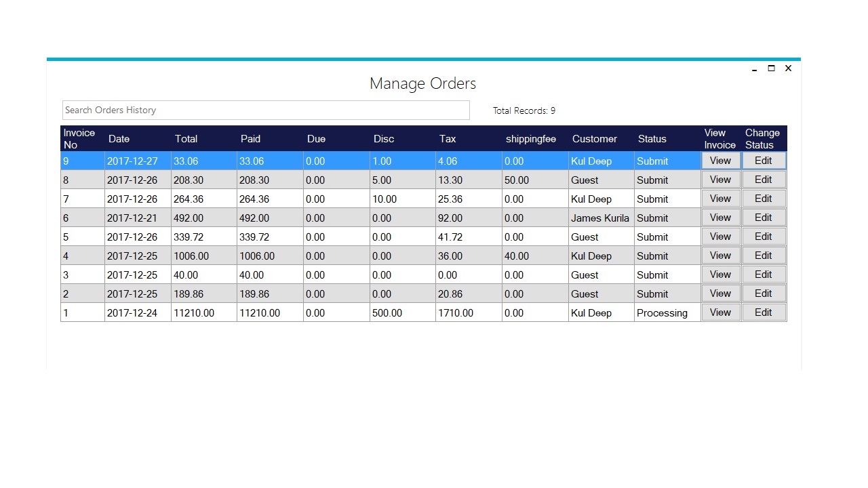Viewport: 868px width, 488px height.
Task: Click the Search Orders History field
Action: point(266,110)
